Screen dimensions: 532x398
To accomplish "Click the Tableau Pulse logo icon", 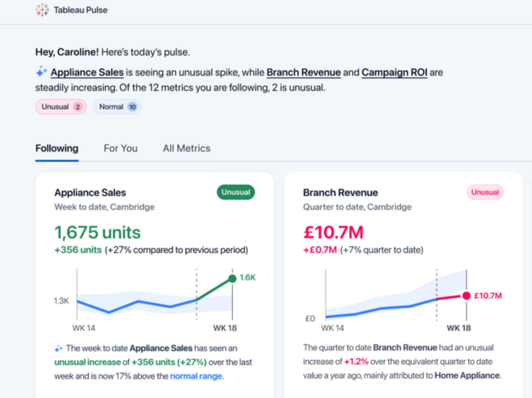I will pyautogui.click(x=42, y=10).
